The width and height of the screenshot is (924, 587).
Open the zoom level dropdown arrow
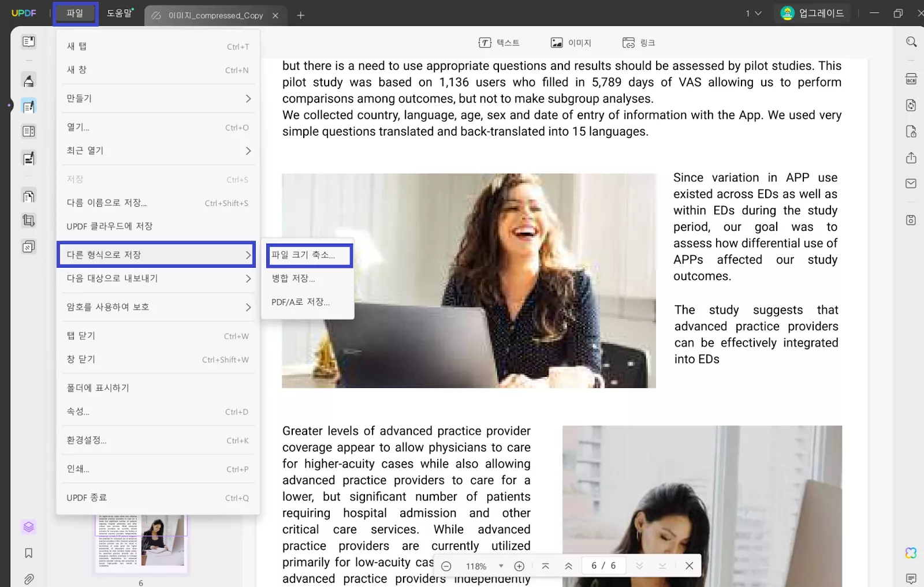coord(501,566)
